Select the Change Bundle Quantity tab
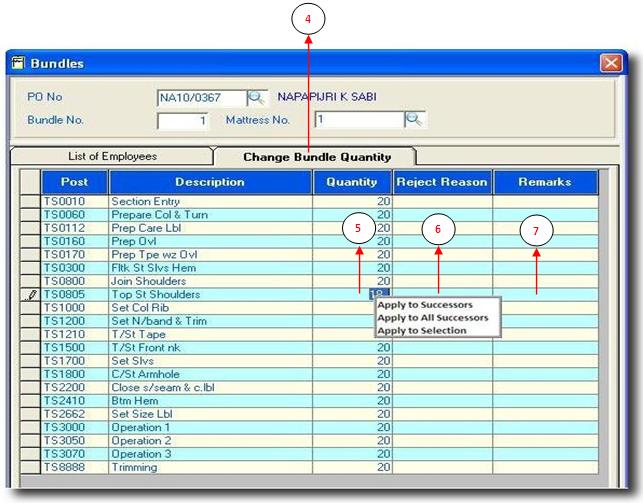The image size is (643, 503). [x=316, y=156]
